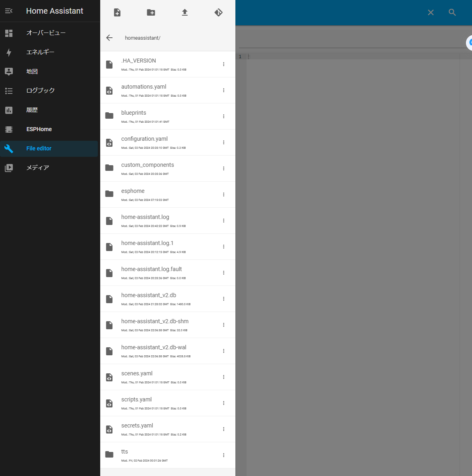
Task: Open scenes.yaml file
Action: [168, 377]
